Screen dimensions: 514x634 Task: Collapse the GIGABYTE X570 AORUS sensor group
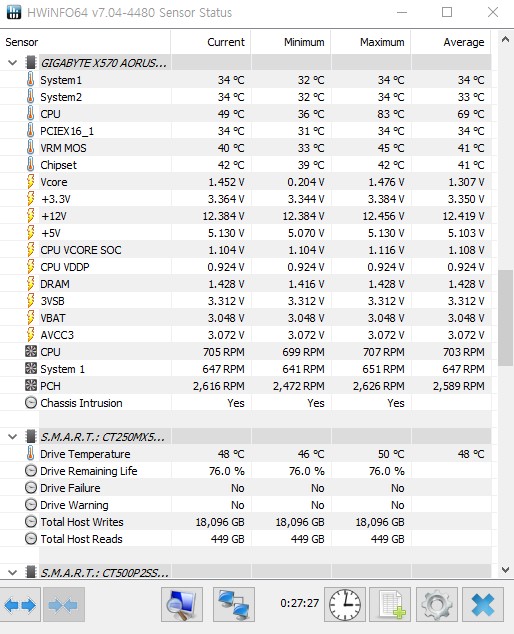coord(13,63)
